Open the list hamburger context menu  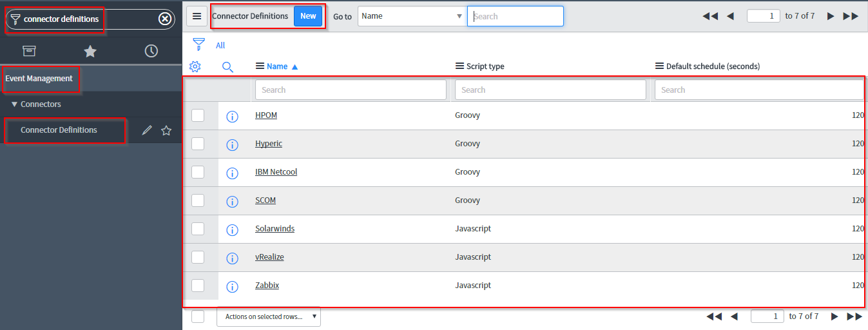197,16
